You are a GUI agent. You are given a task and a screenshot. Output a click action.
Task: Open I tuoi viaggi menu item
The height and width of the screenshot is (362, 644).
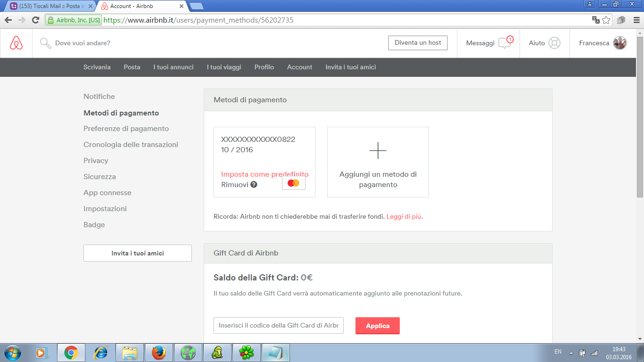(224, 67)
